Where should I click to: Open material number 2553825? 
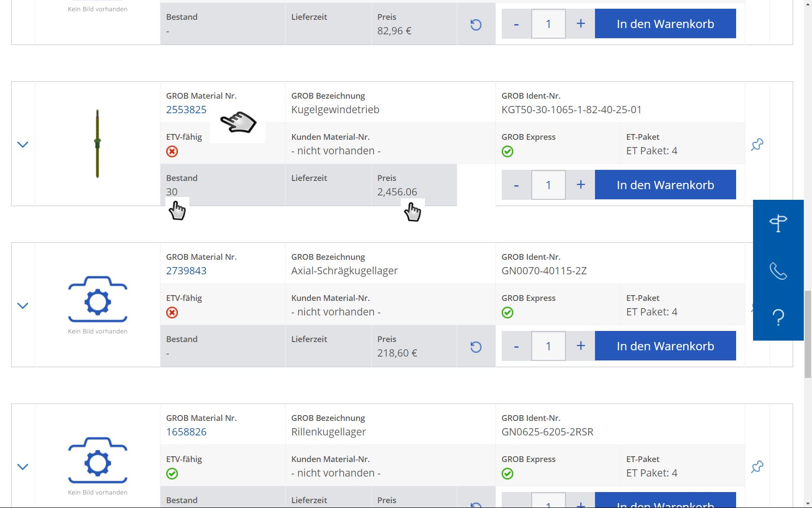[x=186, y=109]
